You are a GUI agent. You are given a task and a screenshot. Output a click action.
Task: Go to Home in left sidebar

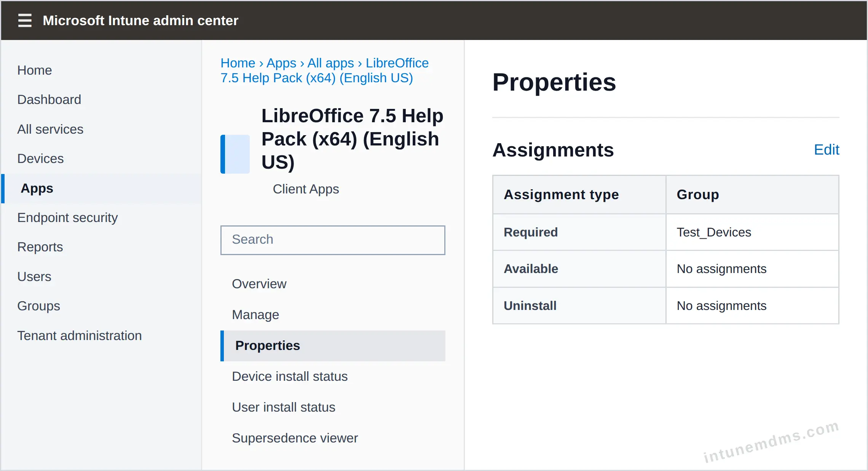35,70
